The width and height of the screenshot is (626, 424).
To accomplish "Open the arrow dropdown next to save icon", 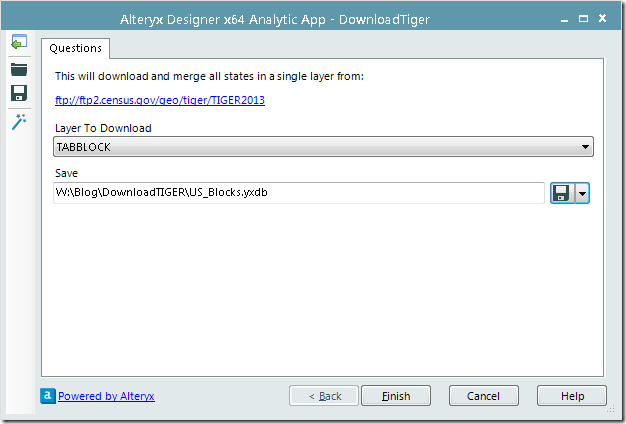I will click(x=582, y=193).
